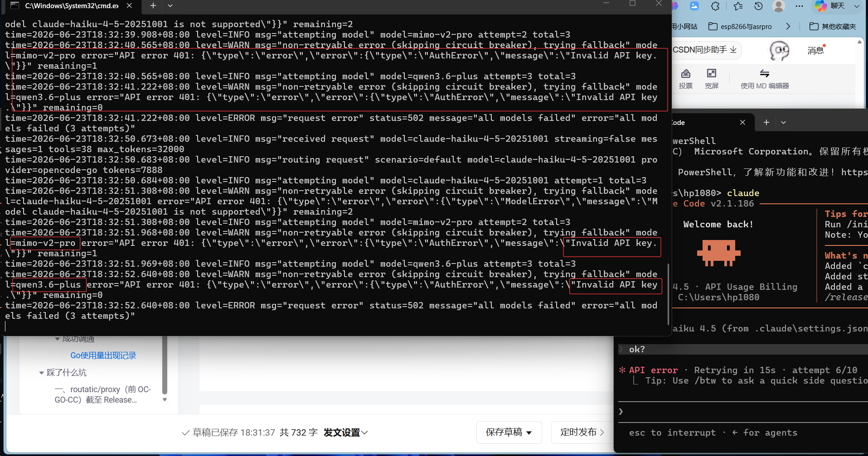Open the cmd tab dropdown menu
Image resolution: width=868 pixels, height=456 pixels.
(x=170, y=5)
